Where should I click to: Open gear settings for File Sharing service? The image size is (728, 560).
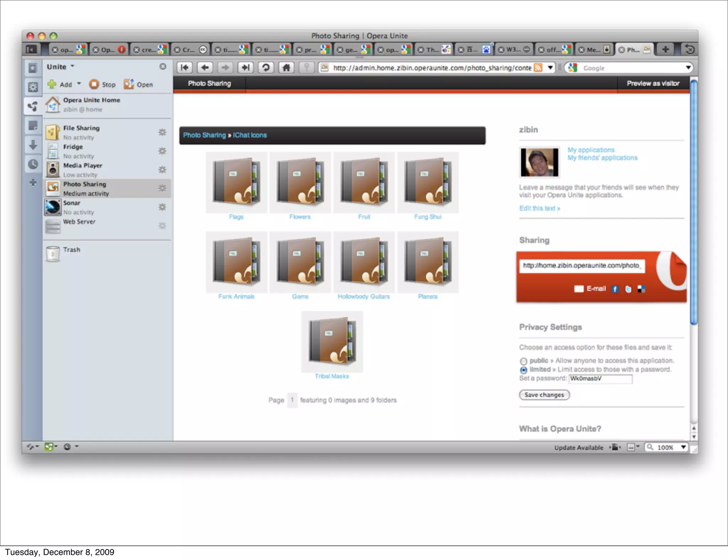pyautogui.click(x=162, y=132)
